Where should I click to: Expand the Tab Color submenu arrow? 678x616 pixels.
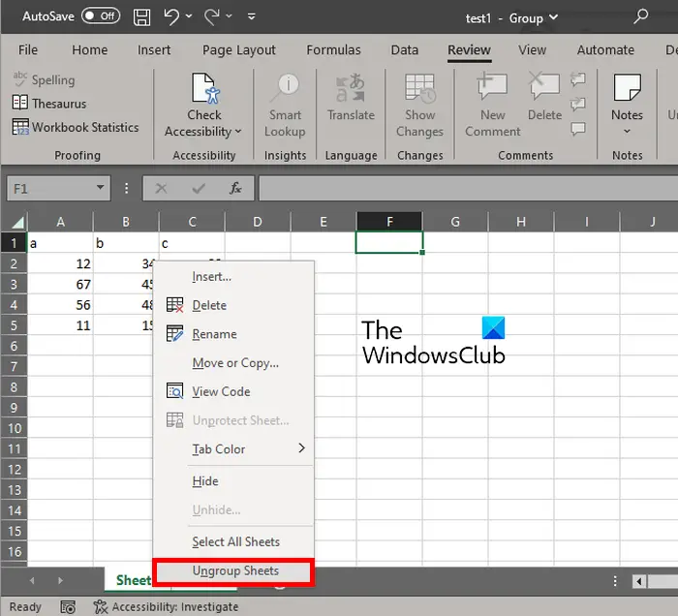click(x=302, y=448)
